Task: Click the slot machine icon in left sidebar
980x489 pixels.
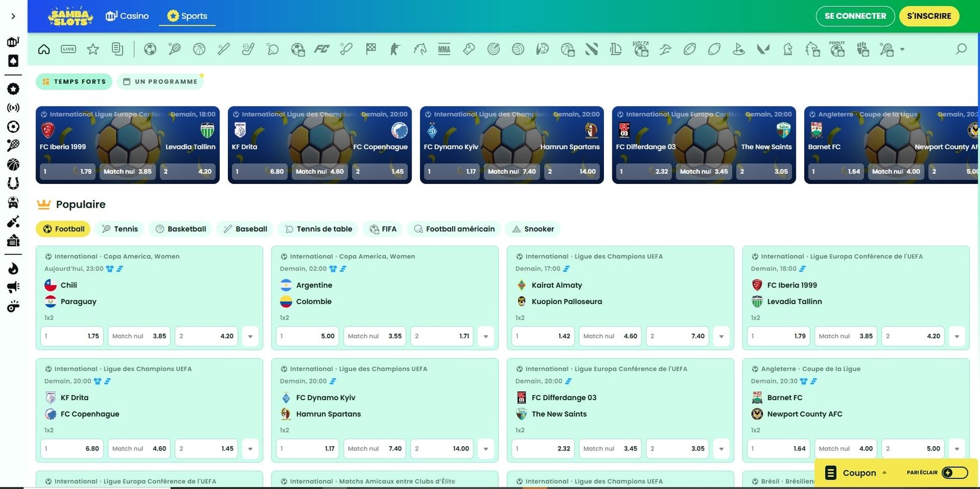Action: (x=13, y=42)
